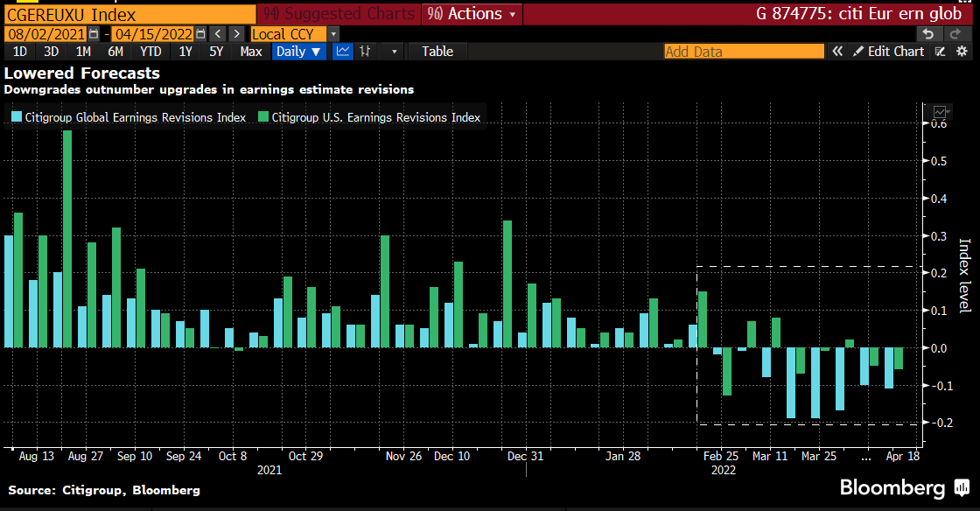This screenshot has width=980, height=511.
Task: Collapse the toolbar with double-chevron icon
Action: 837,52
